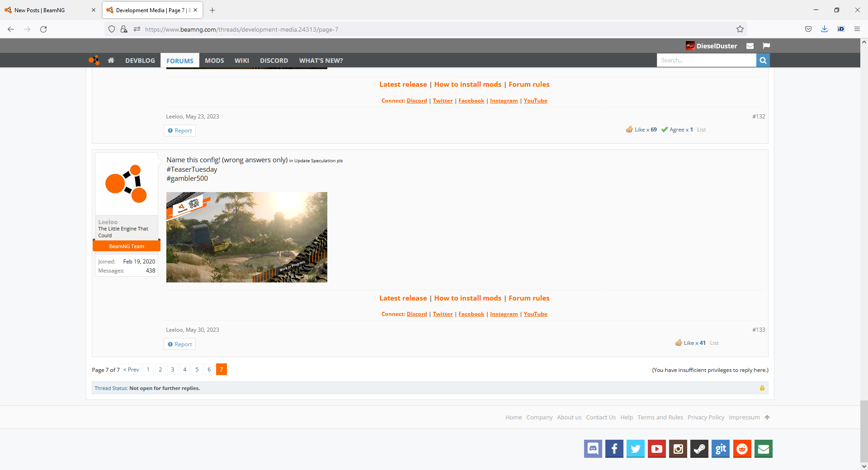Screen dimensions: 868x470
Task: Go to page 1 of the thread
Action: (148, 369)
